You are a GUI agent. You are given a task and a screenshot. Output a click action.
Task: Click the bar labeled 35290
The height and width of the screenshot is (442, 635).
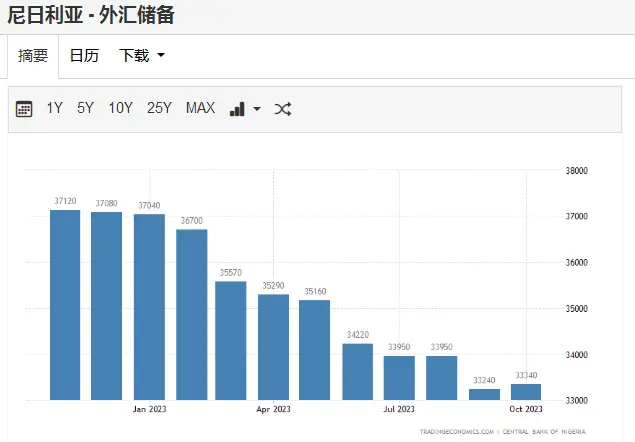tap(273, 347)
